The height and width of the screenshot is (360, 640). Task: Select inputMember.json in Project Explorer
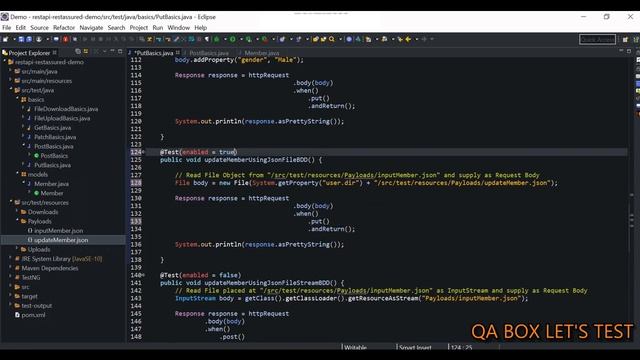[58, 231]
